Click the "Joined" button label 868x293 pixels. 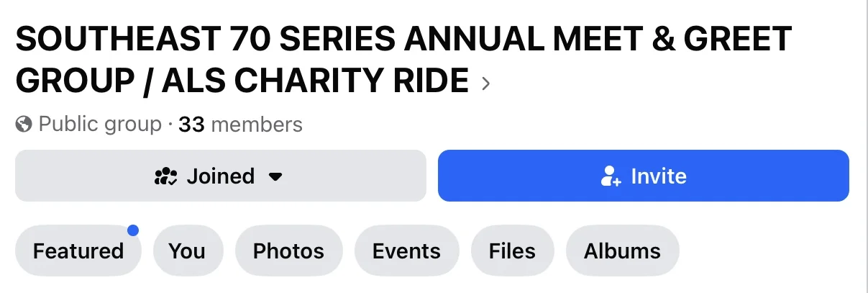pos(220,176)
